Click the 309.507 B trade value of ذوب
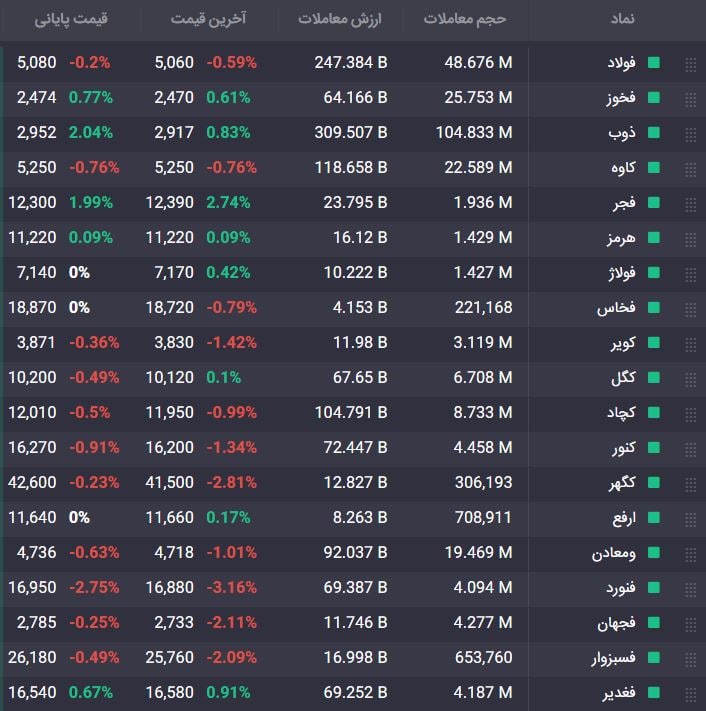This screenshot has height=711, width=706. click(x=351, y=132)
